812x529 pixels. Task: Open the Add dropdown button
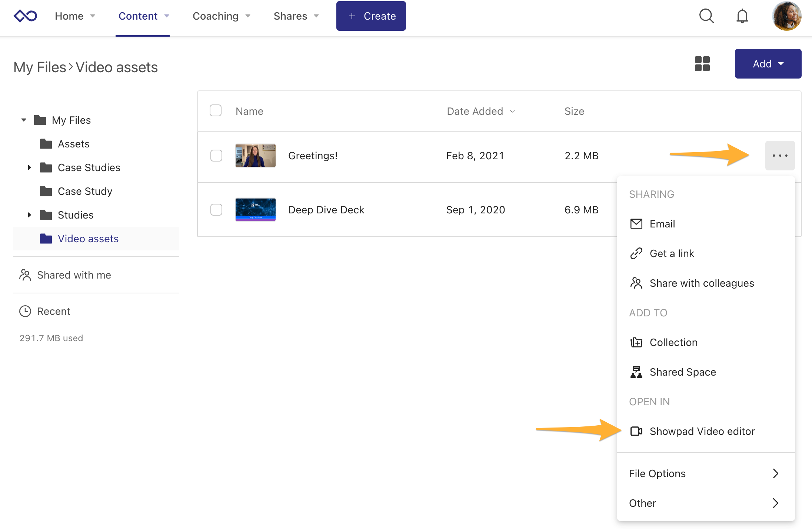click(768, 64)
